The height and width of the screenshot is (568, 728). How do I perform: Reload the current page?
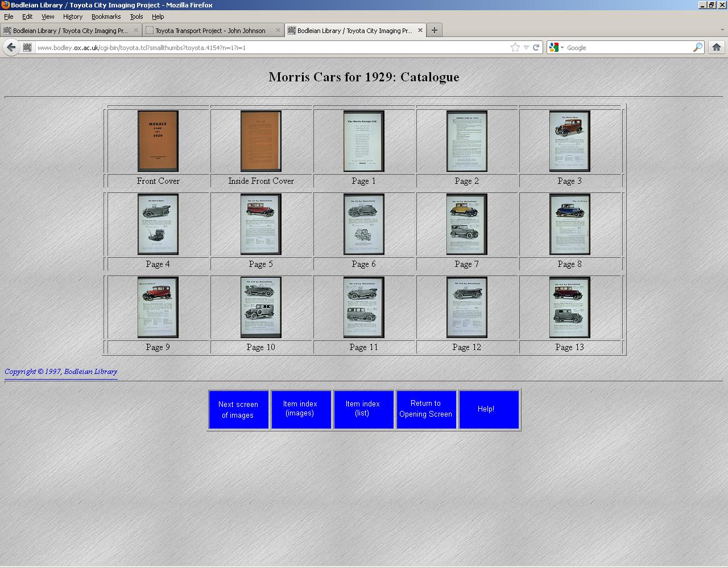(x=535, y=47)
